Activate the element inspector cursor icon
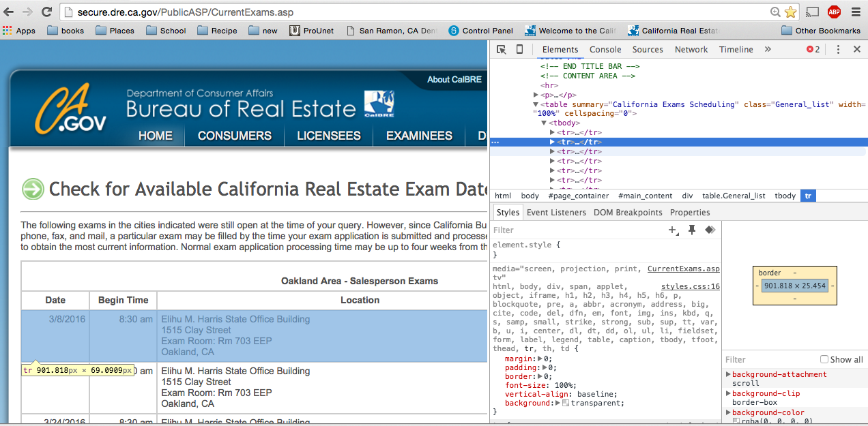The width and height of the screenshot is (868, 426). pyautogui.click(x=501, y=49)
